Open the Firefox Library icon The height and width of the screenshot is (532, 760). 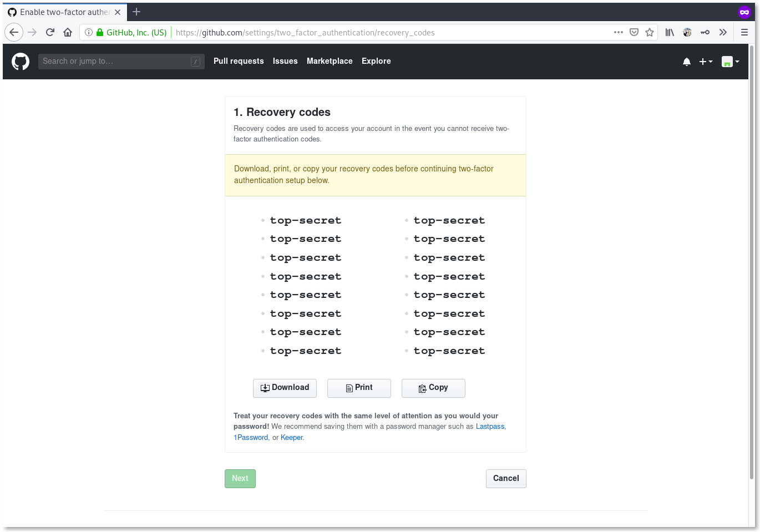[x=670, y=32]
